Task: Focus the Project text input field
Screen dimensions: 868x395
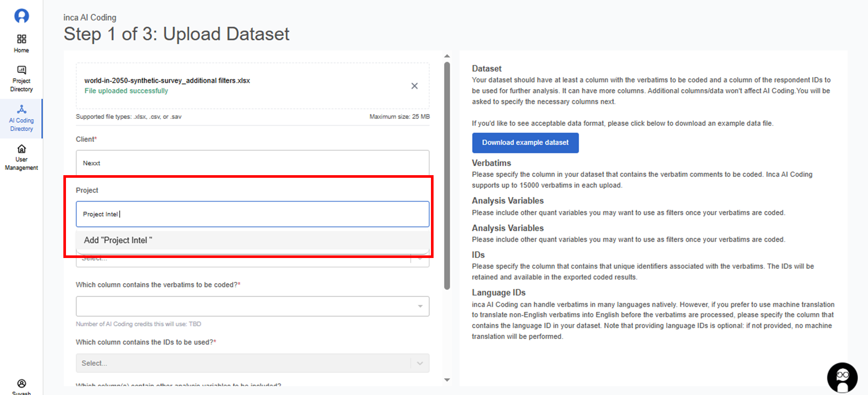Action: point(252,214)
